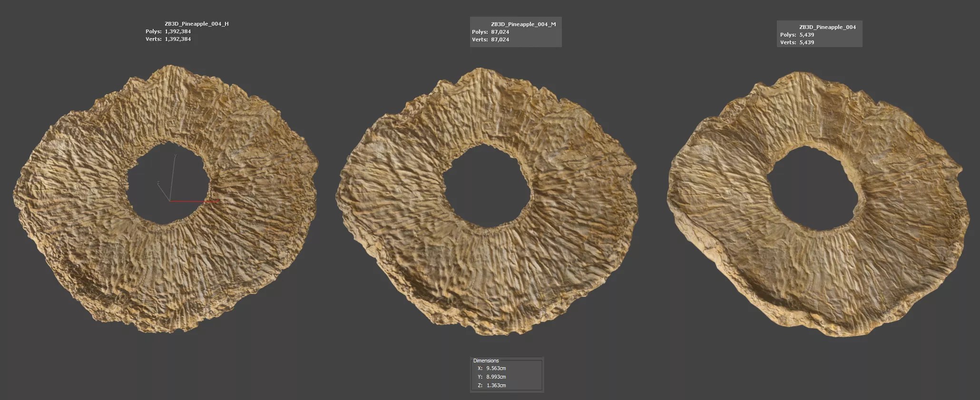980x400 pixels.
Task: Click the red X axis of the gizmo
Action: click(195, 201)
